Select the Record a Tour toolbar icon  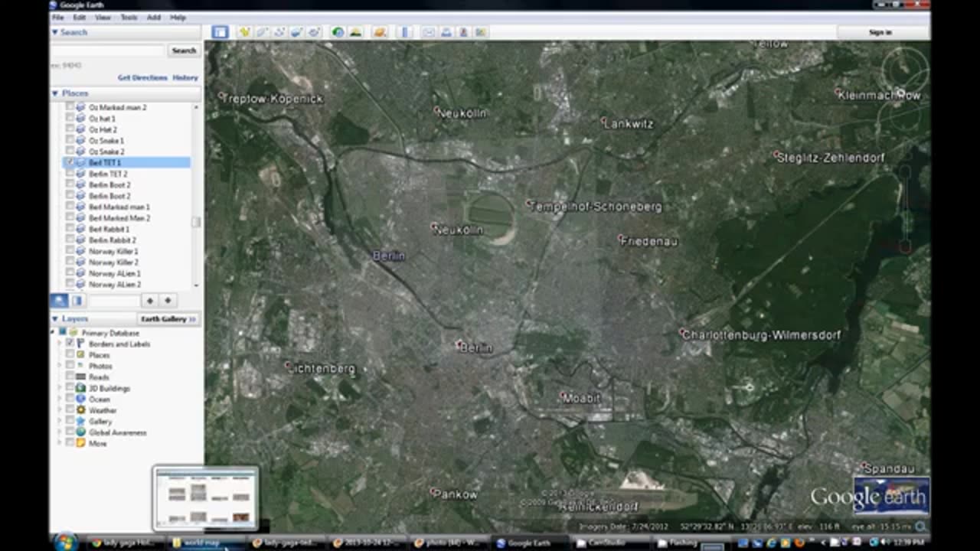click(313, 32)
